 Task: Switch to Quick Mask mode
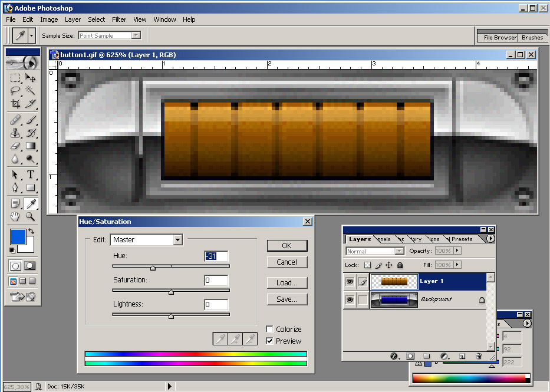tap(30, 266)
